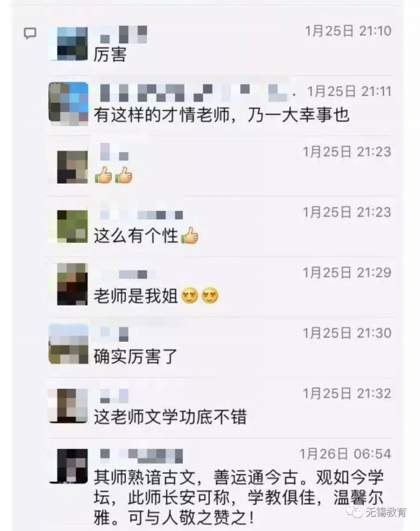Open avatar beside '老师是我姐' comment
420x531 pixels.
pyautogui.click(x=71, y=284)
